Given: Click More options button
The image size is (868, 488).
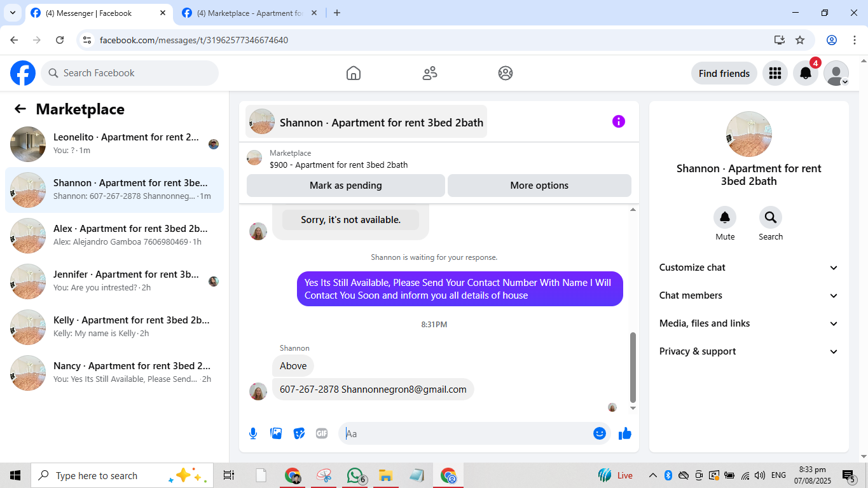Looking at the screenshot, I should (539, 186).
